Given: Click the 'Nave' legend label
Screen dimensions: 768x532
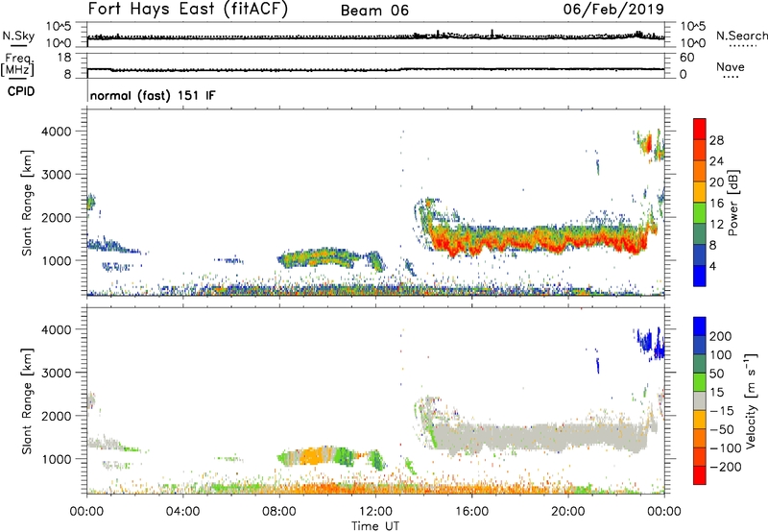Looking at the screenshot, I should click(731, 66).
